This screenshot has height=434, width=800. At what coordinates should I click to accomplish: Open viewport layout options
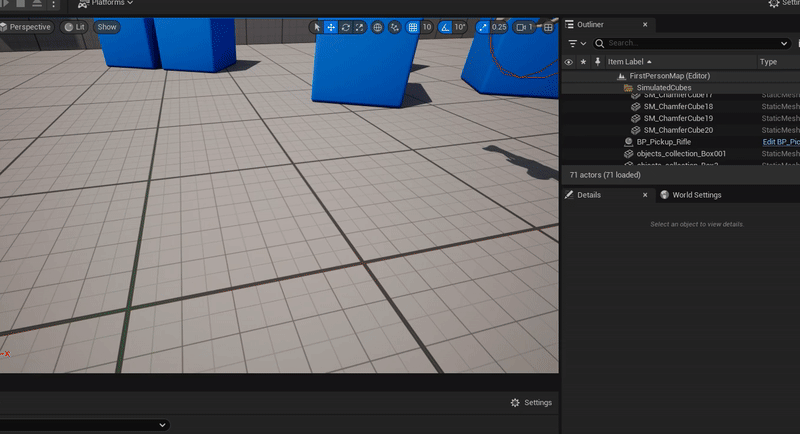click(x=548, y=27)
